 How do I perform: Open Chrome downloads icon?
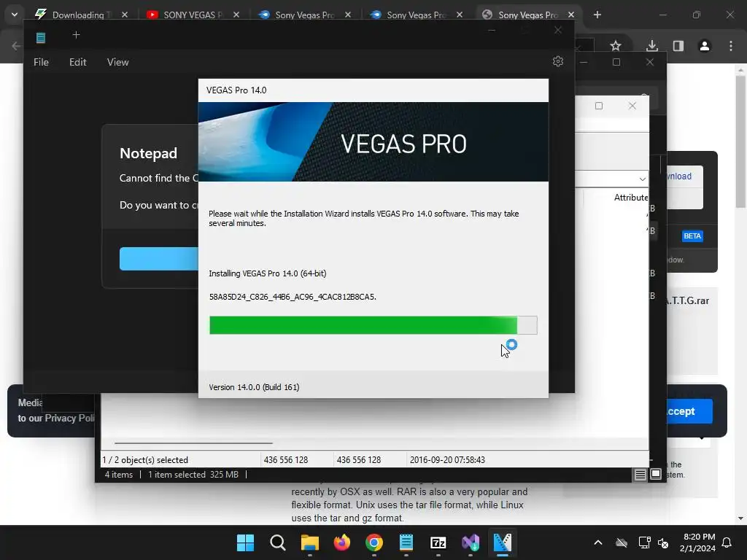click(652, 46)
